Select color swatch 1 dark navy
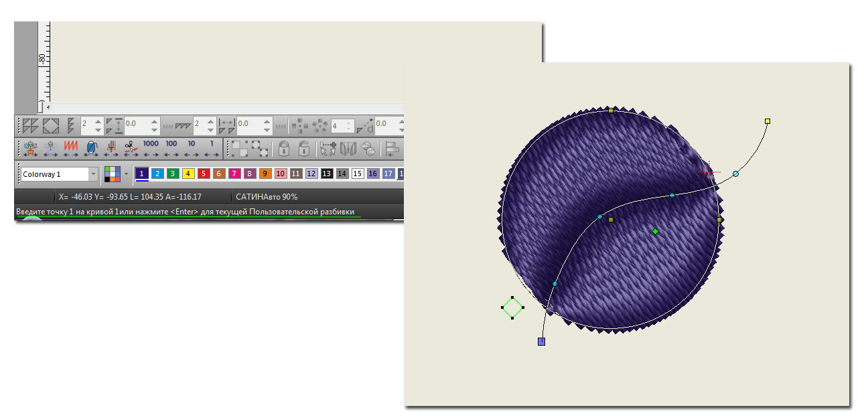The height and width of the screenshot is (416, 868). pos(141,173)
